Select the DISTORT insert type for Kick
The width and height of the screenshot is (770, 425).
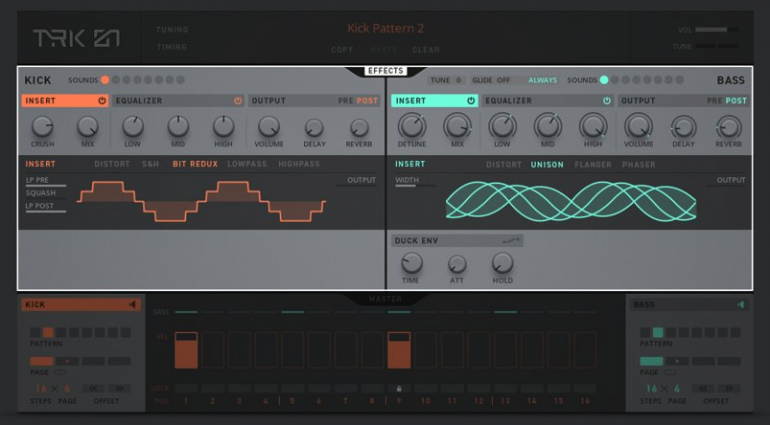tap(111, 164)
